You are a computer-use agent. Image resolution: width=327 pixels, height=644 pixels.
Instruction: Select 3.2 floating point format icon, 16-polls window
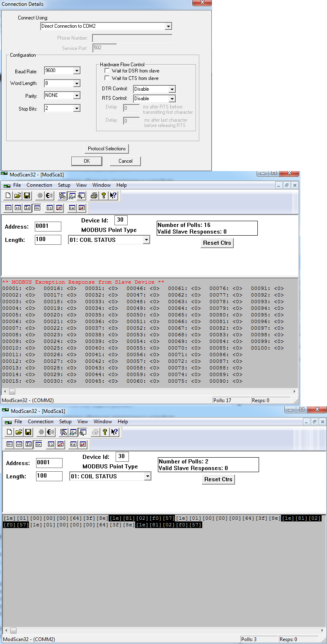(50, 208)
